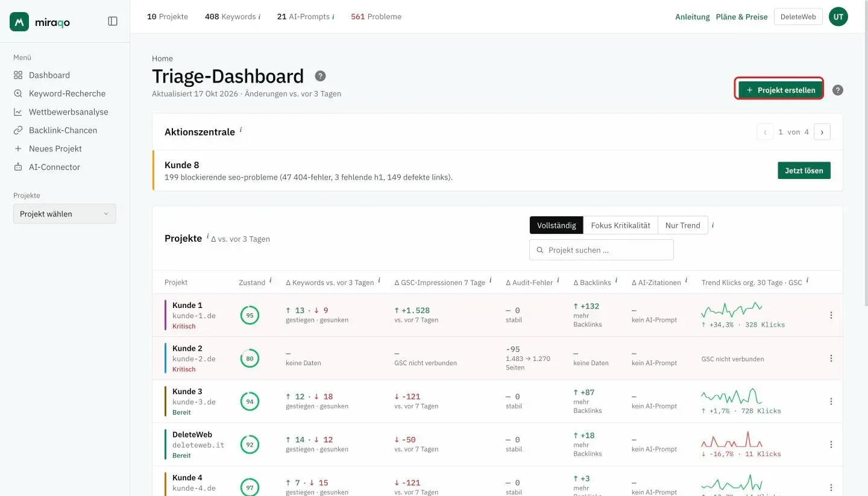Open the three-dot menu for DeleteWeb row
Viewport: 868px width, 496px height.
[x=831, y=444]
